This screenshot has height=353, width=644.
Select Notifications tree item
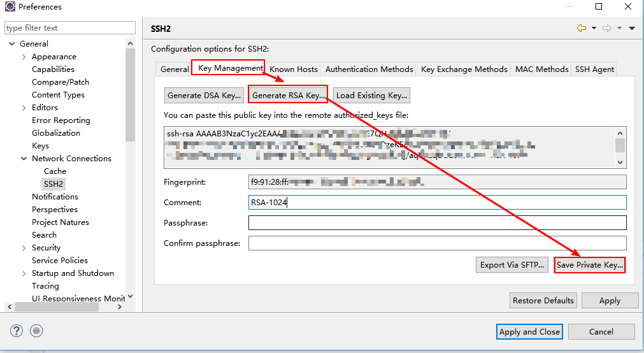click(x=55, y=196)
